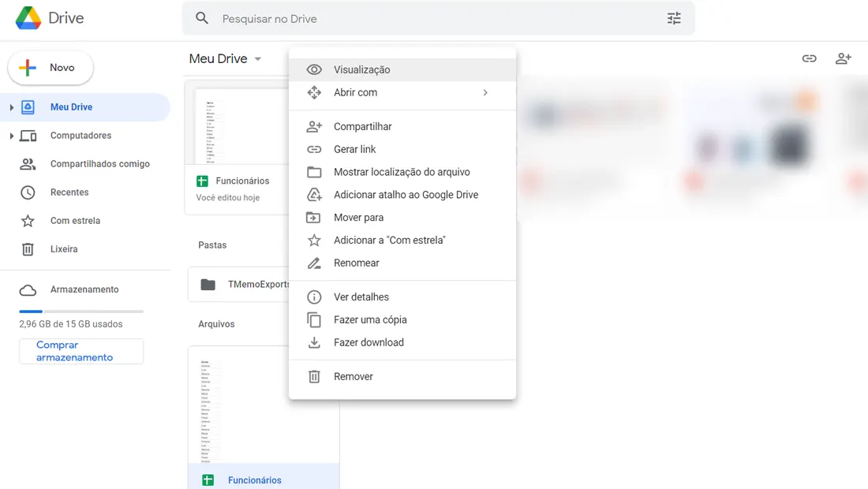Expand the Computadores tree arrow

coord(11,136)
